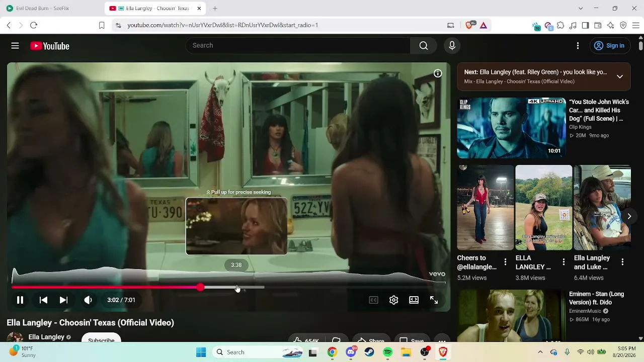This screenshot has width=644, height=362.
Task: Expand the Next mix playlist panel
Action: click(620, 76)
